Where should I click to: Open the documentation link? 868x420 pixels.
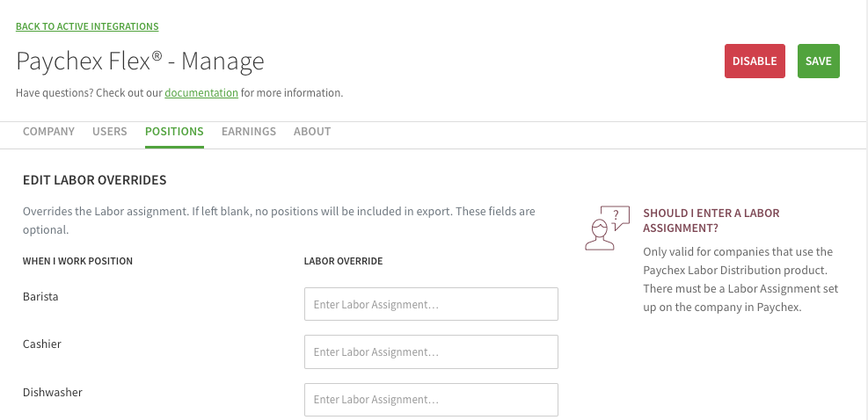click(x=201, y=93)
